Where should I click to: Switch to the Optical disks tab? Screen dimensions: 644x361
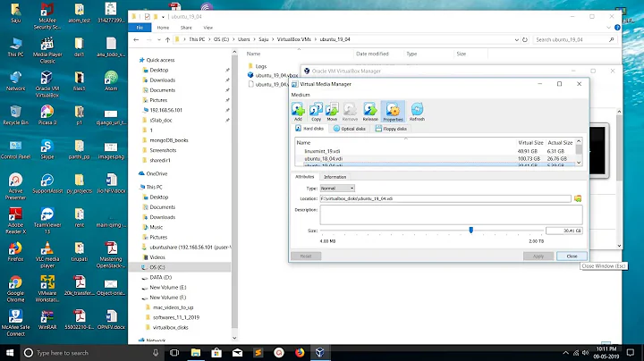coord(350,129)
